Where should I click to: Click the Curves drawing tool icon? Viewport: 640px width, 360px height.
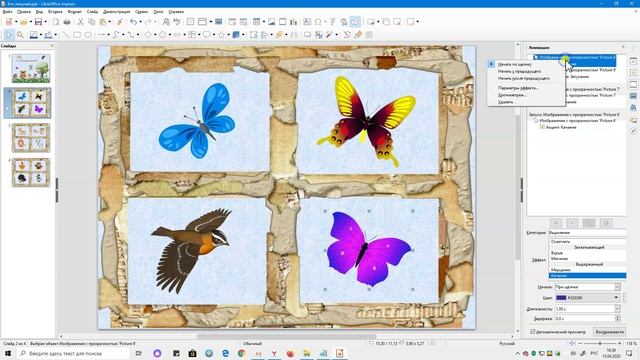[116, 35]
